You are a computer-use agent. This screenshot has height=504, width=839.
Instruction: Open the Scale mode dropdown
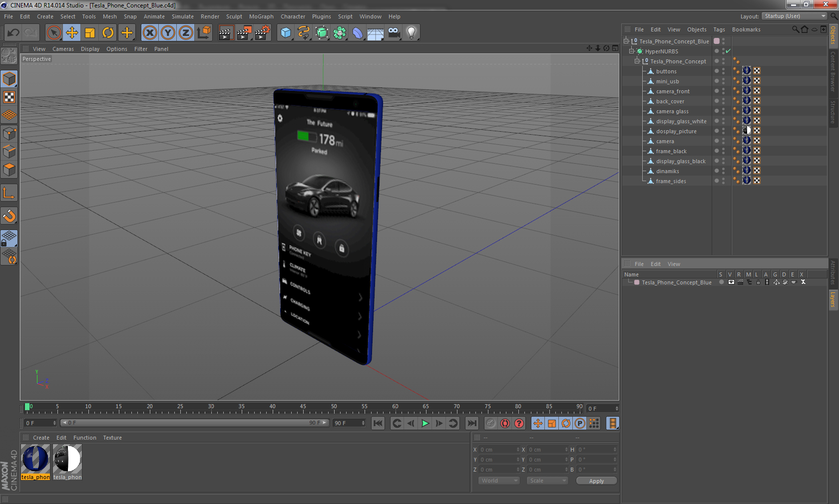tap(547, 481)
